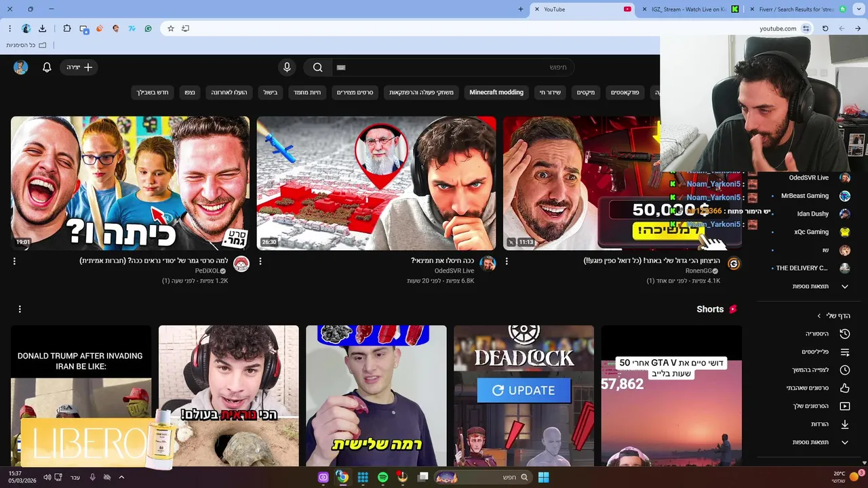Viewport: 868px width, 488px height.
Task: Open options menu for RonenGG video
Action: pos(507,261)
